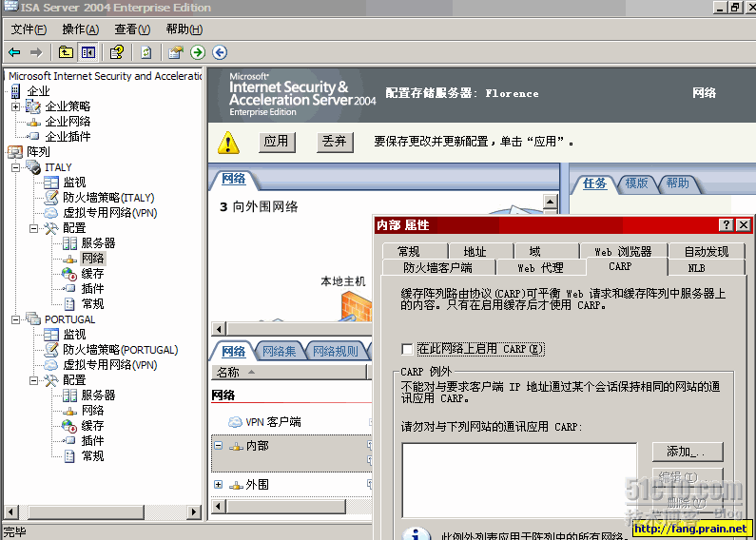Click the toolbar Properties icon
756x540 pixels.
(x=176, y=52)
